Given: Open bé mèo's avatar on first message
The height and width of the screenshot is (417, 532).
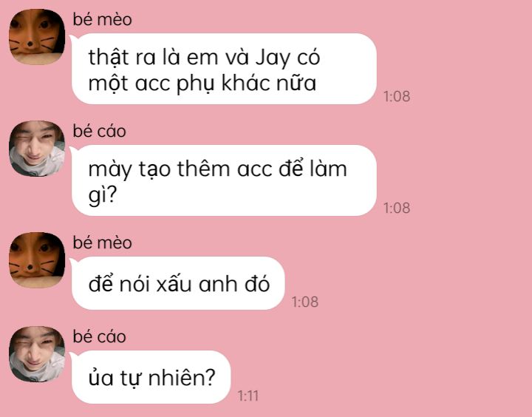Looking at the screenshot, I should (x=37, y=36).
